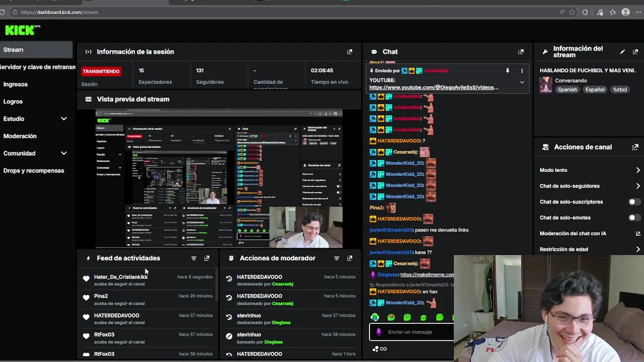Open Moderación sidebar item
The height and width of the screenshot is (362, 644).
(20, 136)
